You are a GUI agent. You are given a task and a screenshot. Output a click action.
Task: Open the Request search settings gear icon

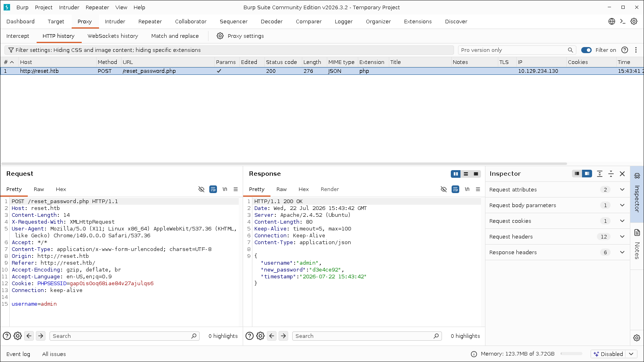[x=18, y=336]
